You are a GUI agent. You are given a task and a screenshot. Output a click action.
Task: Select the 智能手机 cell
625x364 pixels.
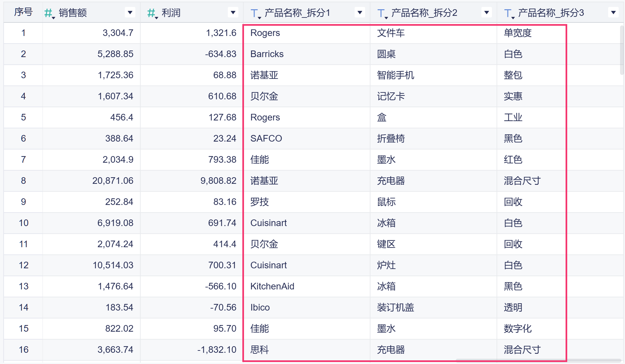pyautogui.click(x=396, y=75)
